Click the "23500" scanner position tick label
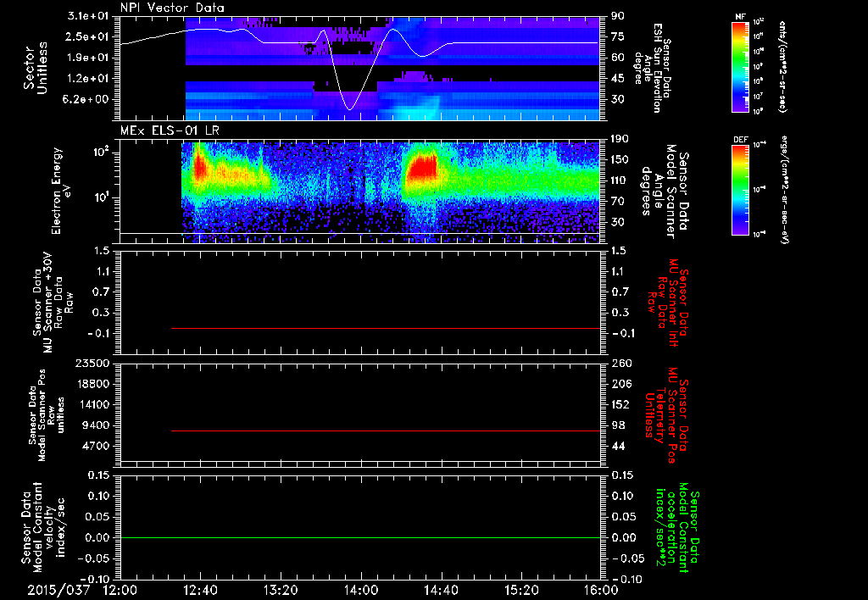 (x=92, y=364)
